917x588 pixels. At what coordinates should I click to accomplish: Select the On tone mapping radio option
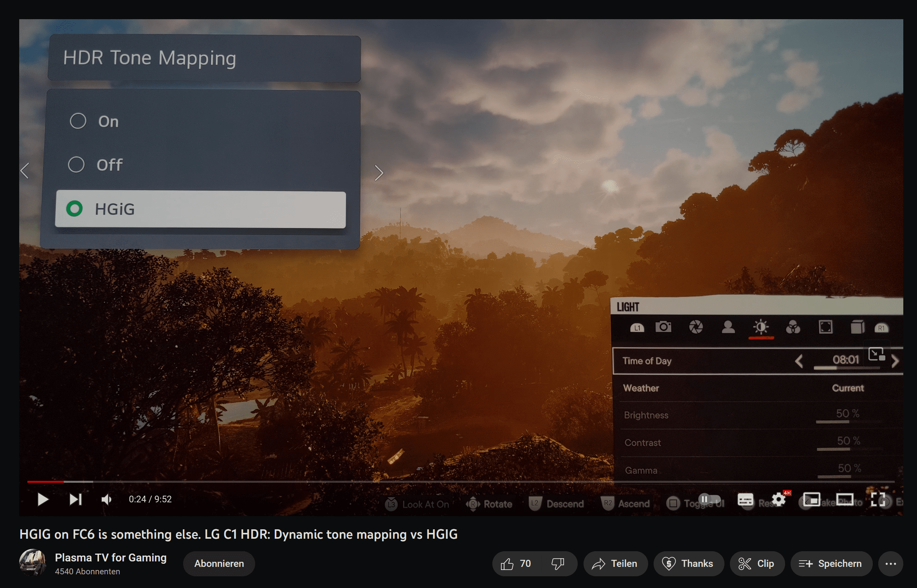[x=78, y=121]
